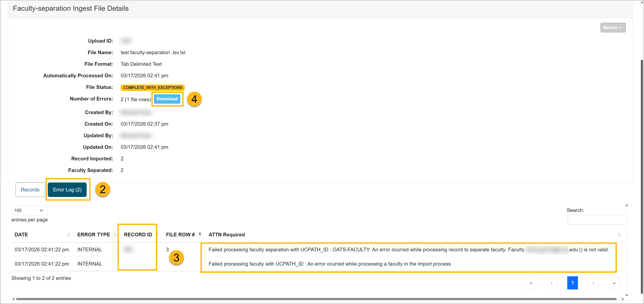Sort by FILE ROW # arrow

tap(200, 234)
